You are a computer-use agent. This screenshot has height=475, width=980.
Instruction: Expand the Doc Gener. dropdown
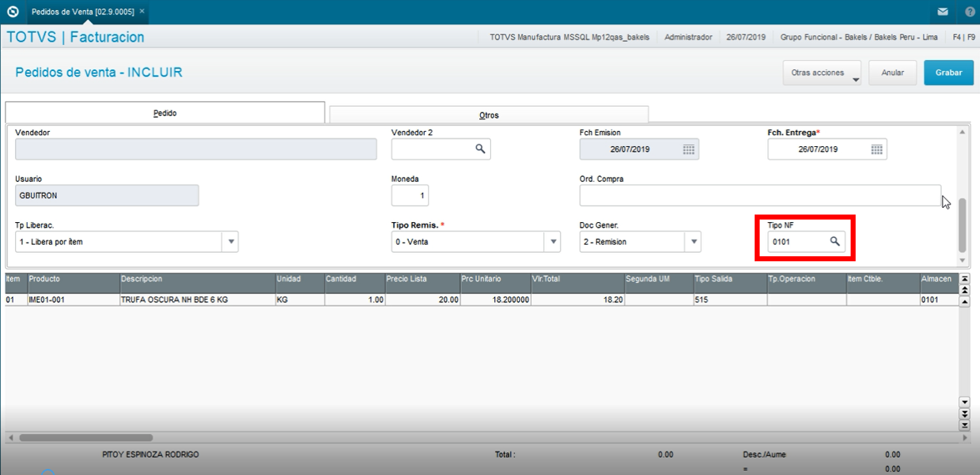coord(693,242)
